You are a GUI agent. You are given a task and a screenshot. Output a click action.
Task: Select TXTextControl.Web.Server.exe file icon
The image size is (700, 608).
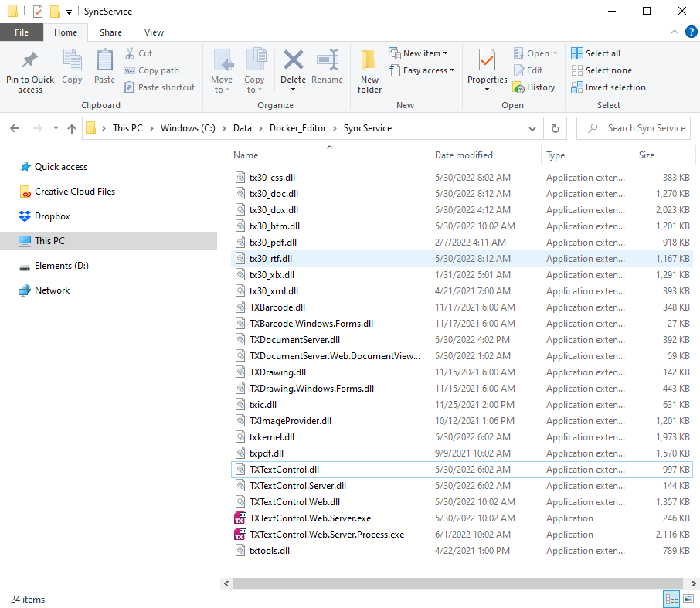click(x=240, y=518)
